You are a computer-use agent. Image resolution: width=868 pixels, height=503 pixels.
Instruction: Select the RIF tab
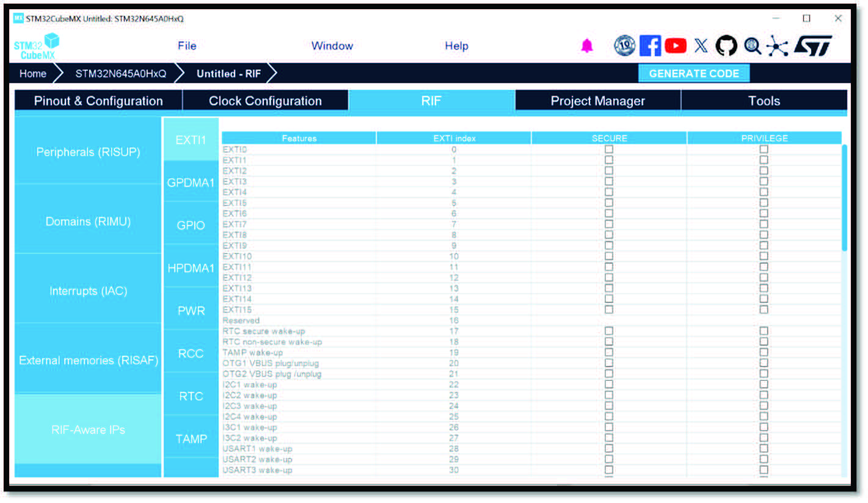(431, 101)
